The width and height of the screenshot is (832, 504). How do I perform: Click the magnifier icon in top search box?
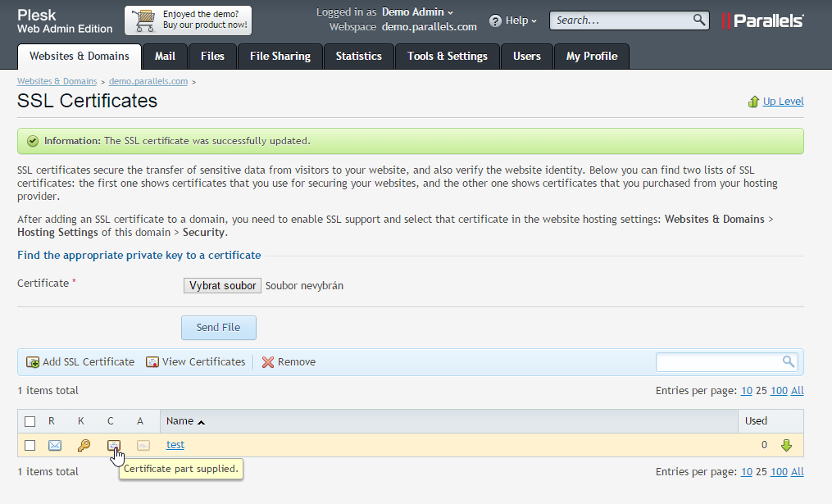(699, 20)
